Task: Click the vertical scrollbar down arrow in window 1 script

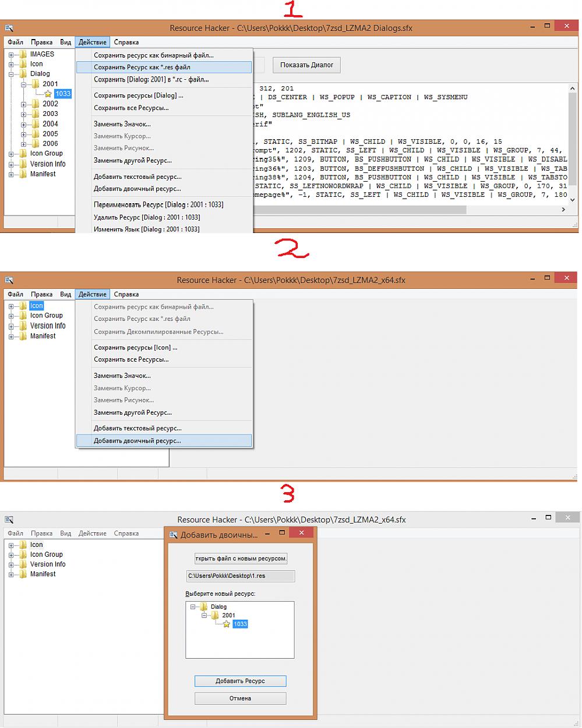Action: (x=573, y=200)
